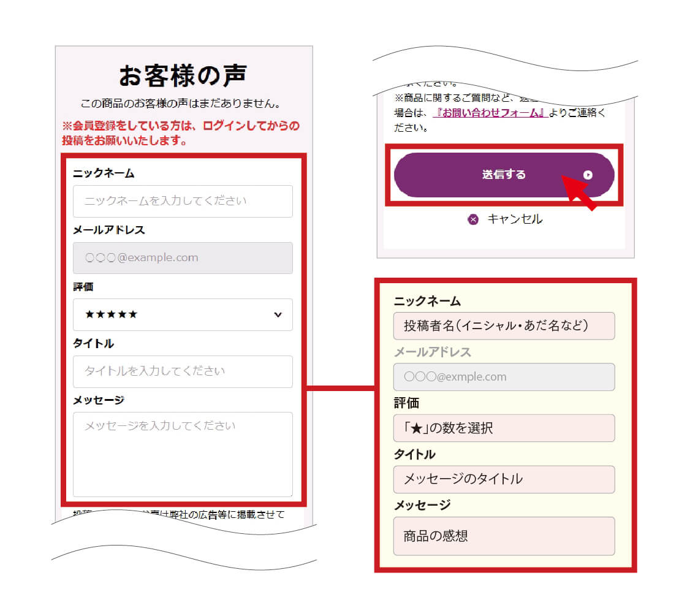690x616 pixels.
Task: Click the キャンセル text link
Action: 514,219
